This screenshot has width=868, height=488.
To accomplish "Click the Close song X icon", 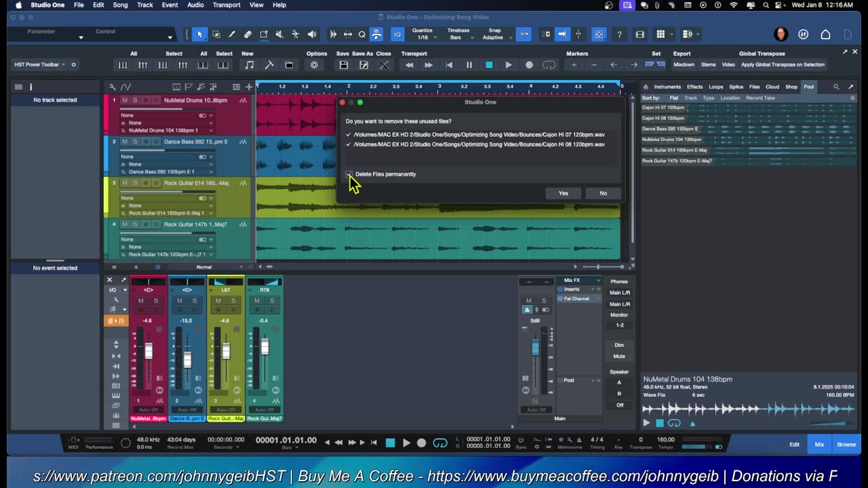I will (384, 65).
